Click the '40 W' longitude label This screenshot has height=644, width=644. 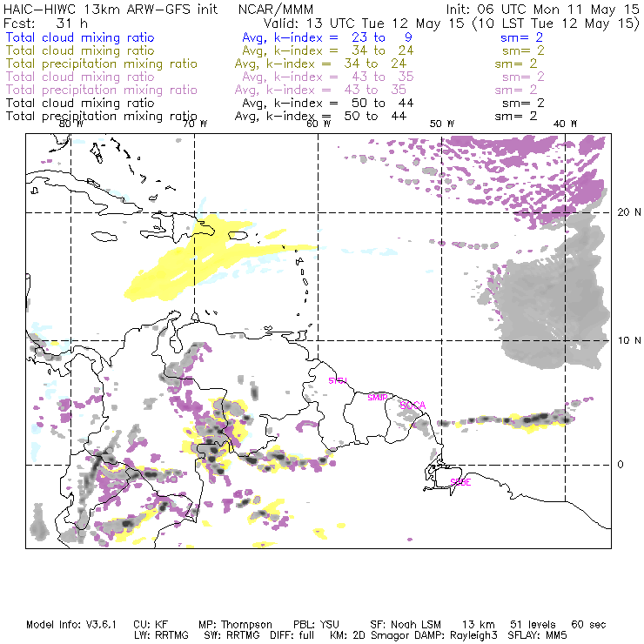pyautogui.click(x=565, y=124)
